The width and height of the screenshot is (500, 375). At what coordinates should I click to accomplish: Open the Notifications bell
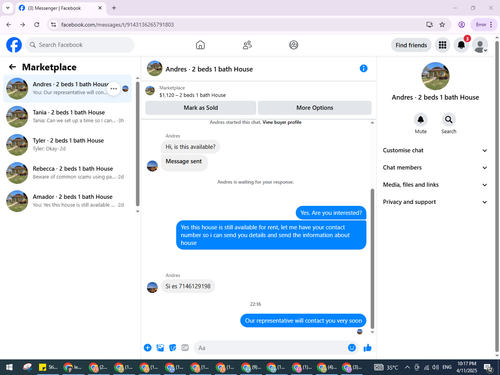(x=461, y=45)
